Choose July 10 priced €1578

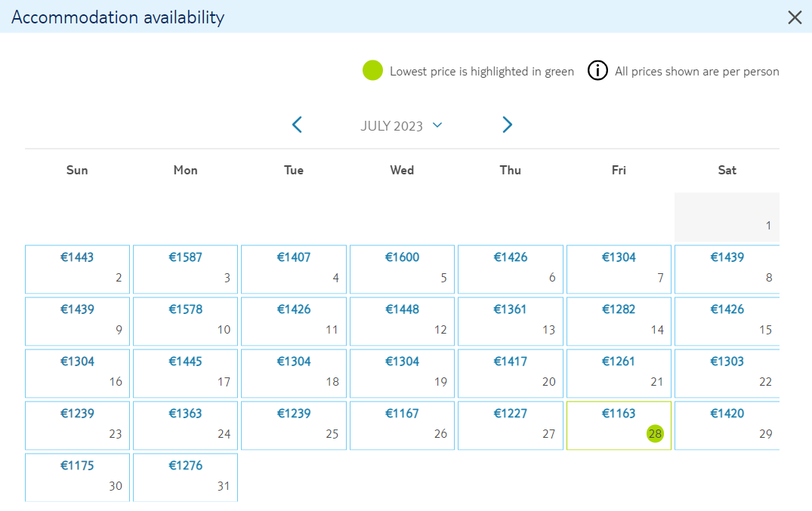pyautogui.click(x=185, y=322)
